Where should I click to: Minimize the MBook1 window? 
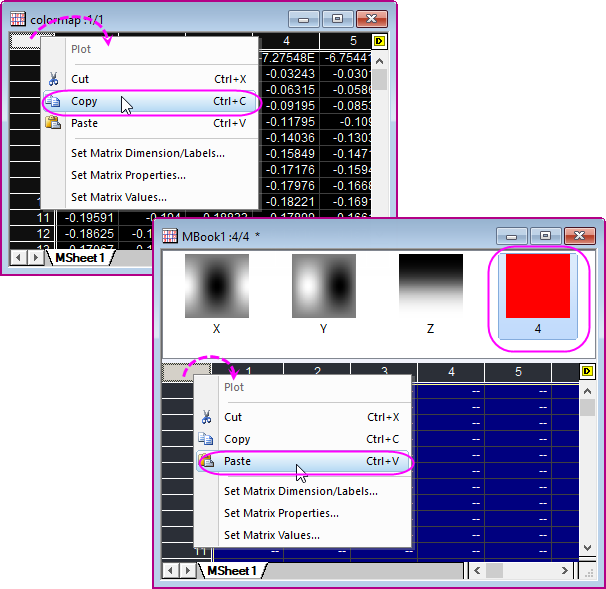click(x=512, y=236)
